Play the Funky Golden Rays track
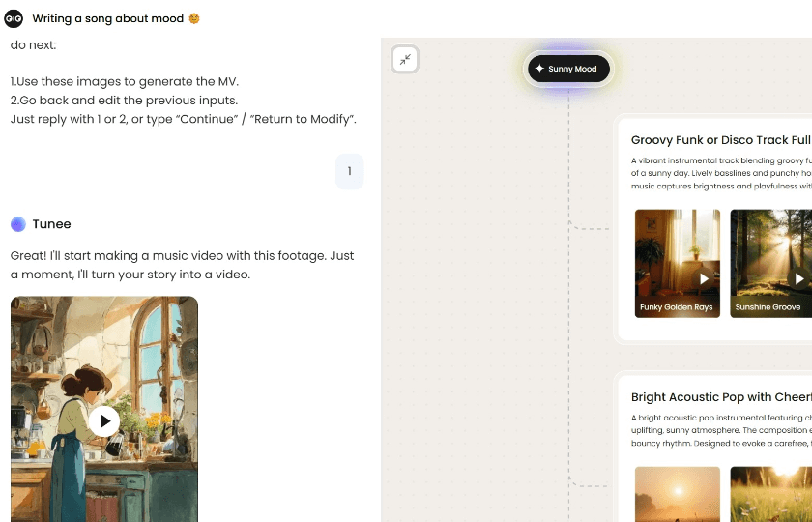Image resolution: width=812 pixels, height=522 pixels. point(705,278)
